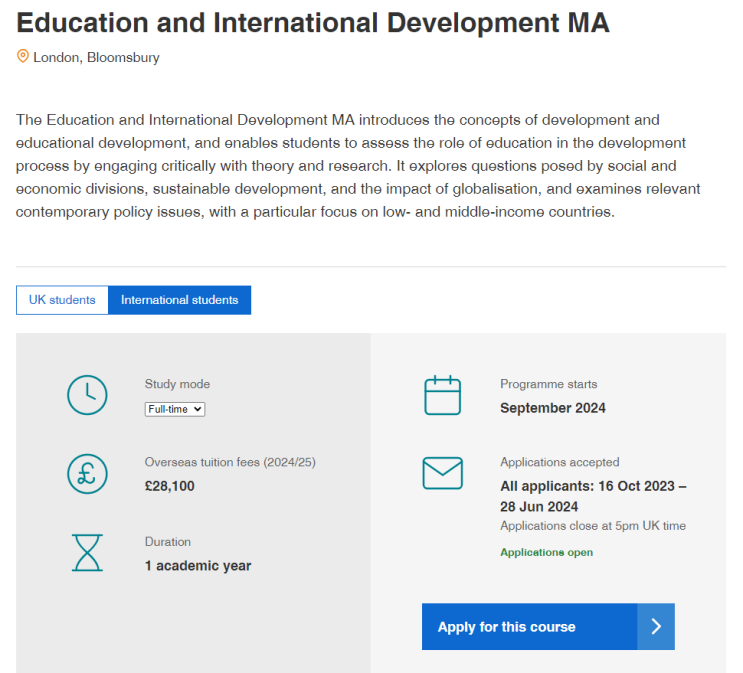Click the clock icon beside Study mode
The height and width of the screenshot is (673, 743).
click(x=87, y=395)
